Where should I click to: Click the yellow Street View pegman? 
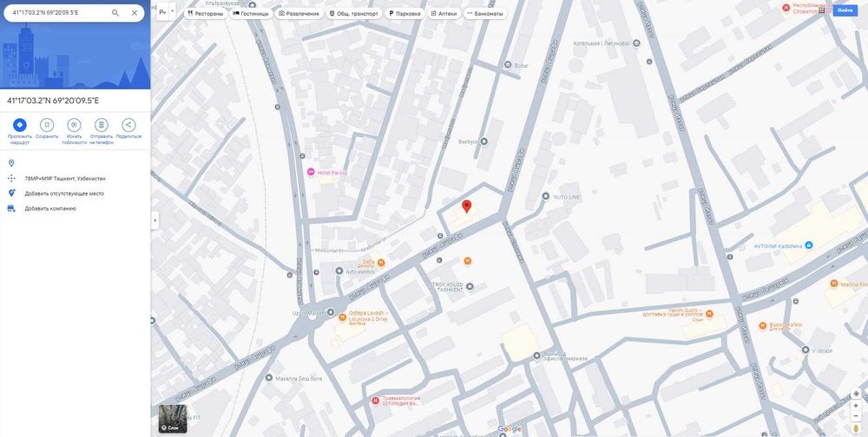pyautogui.click(x=857, y=428)
